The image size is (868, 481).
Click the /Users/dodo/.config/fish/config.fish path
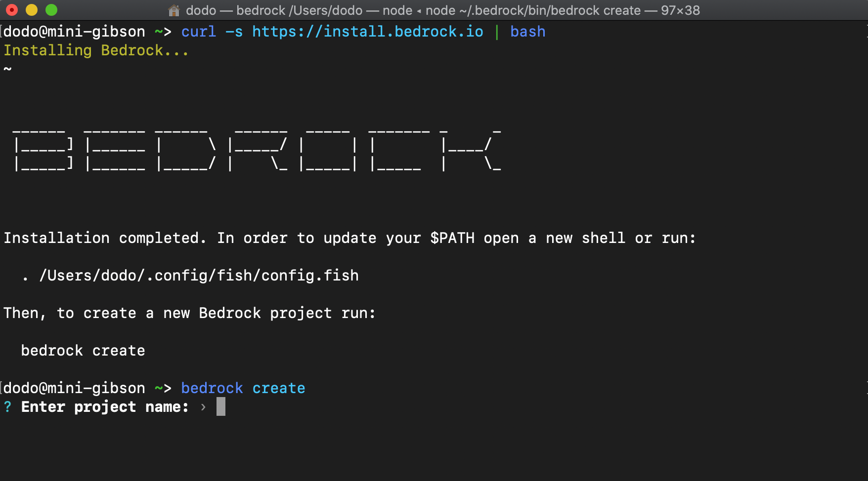(x=199, y=276)
